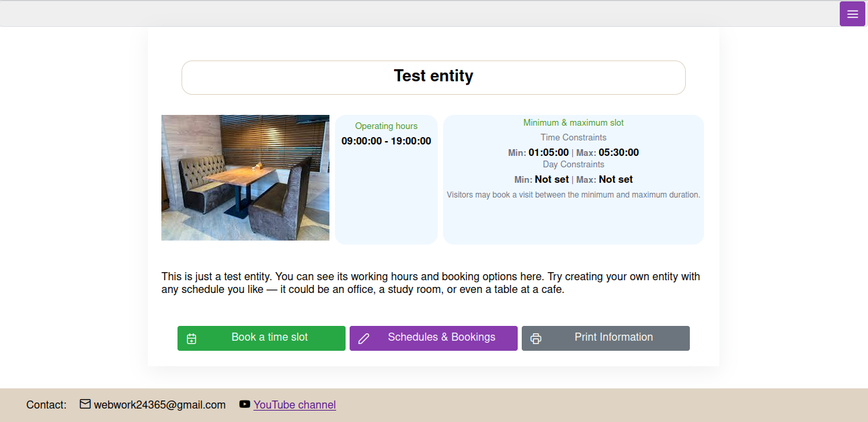The width and height of the screenshot is (868, 422).
Task: Click the envelope icon beside the email address
Action: coord(85,404)
